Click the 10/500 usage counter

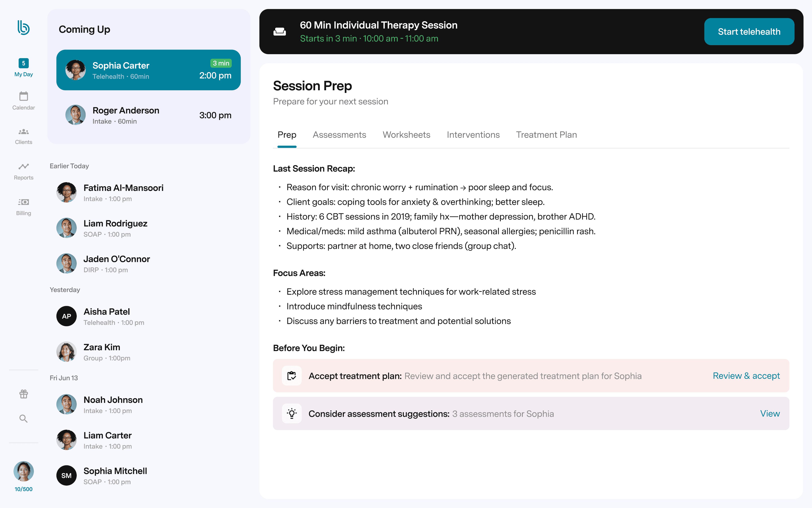click(x=23, y=489)
